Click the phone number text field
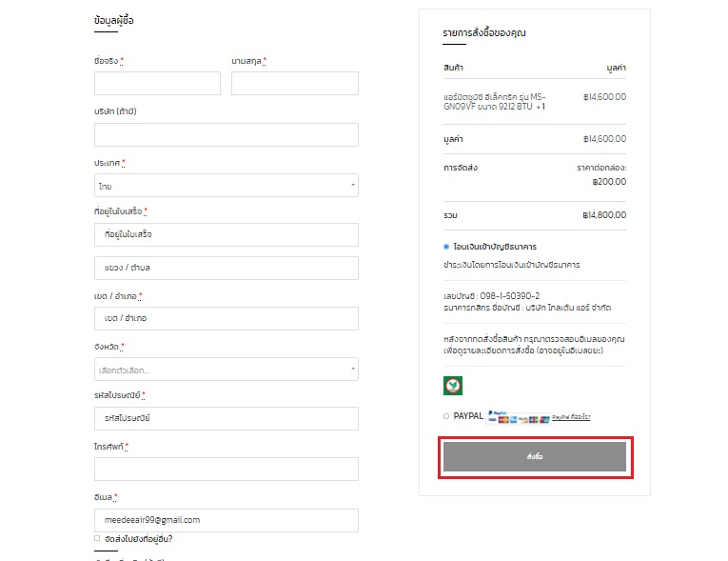728x561 pixels. tap(226, 469)
